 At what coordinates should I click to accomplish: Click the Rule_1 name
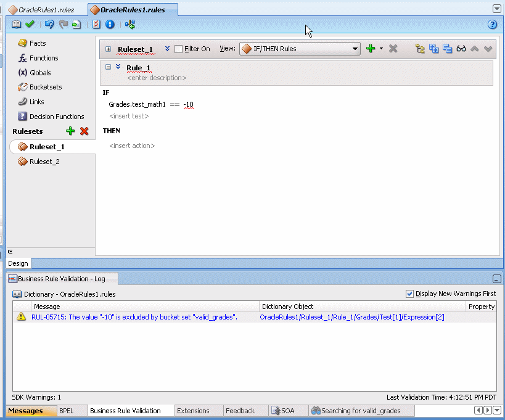click(139, 68)
